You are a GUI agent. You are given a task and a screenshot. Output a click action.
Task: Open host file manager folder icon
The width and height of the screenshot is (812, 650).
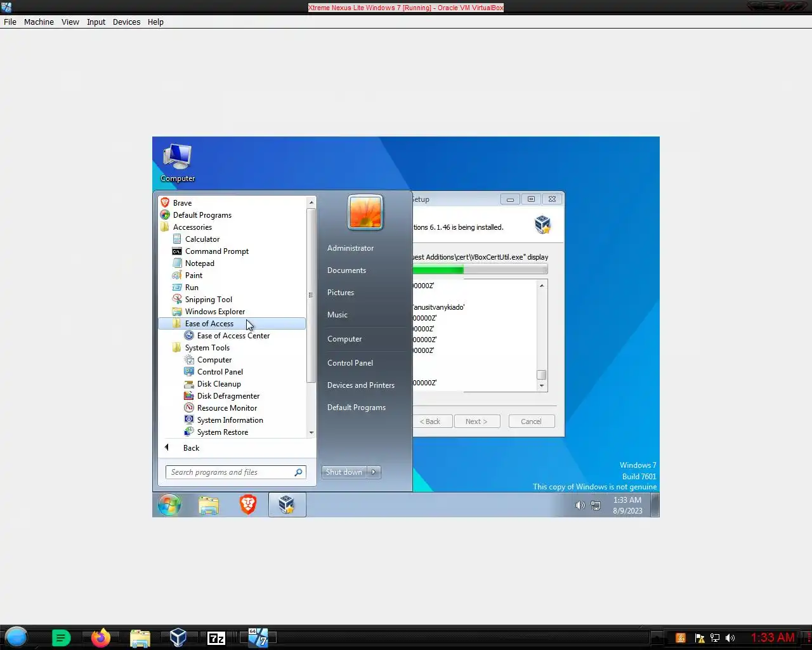(140, 638)
